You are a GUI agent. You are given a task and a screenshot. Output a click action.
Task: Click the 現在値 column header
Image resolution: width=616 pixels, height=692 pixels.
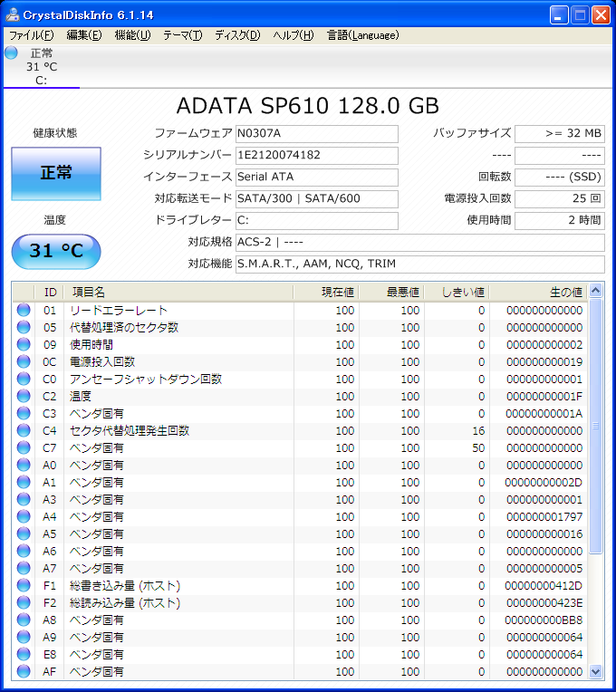(x=326, y=293)
